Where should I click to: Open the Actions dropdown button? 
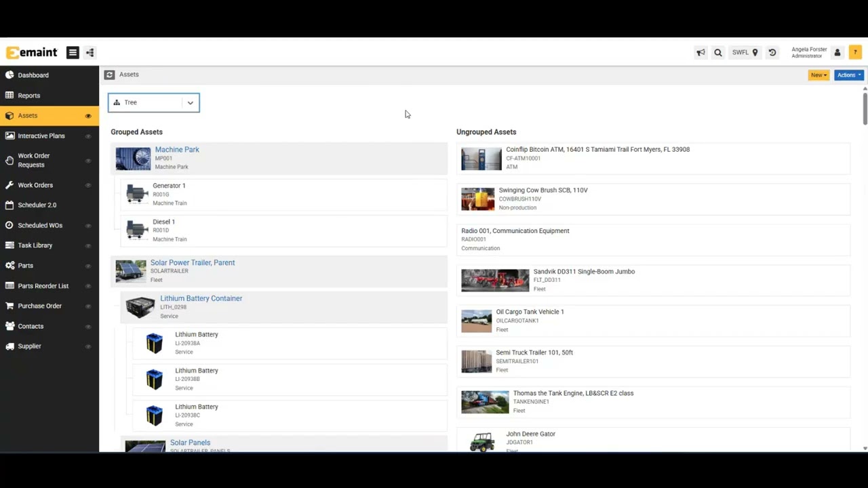(849, 75)
